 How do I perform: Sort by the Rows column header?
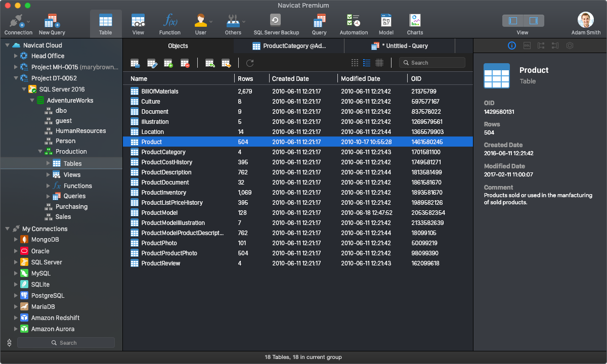pos(251,78)
